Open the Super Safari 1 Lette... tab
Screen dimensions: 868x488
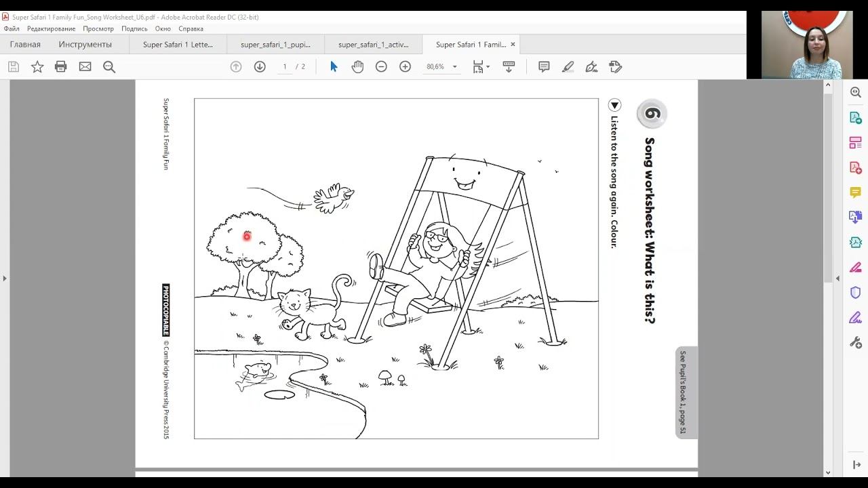click(178, 45)
